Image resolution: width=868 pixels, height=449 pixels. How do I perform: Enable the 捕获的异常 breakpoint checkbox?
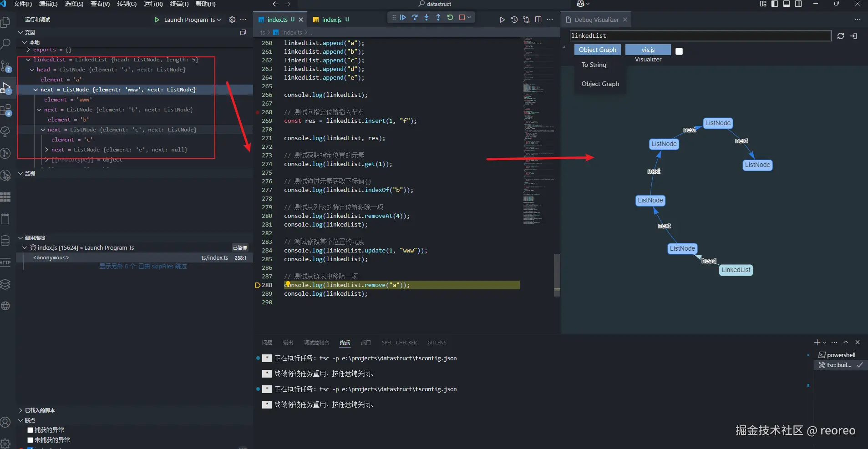pyautogui.click(x=30, y=430)
